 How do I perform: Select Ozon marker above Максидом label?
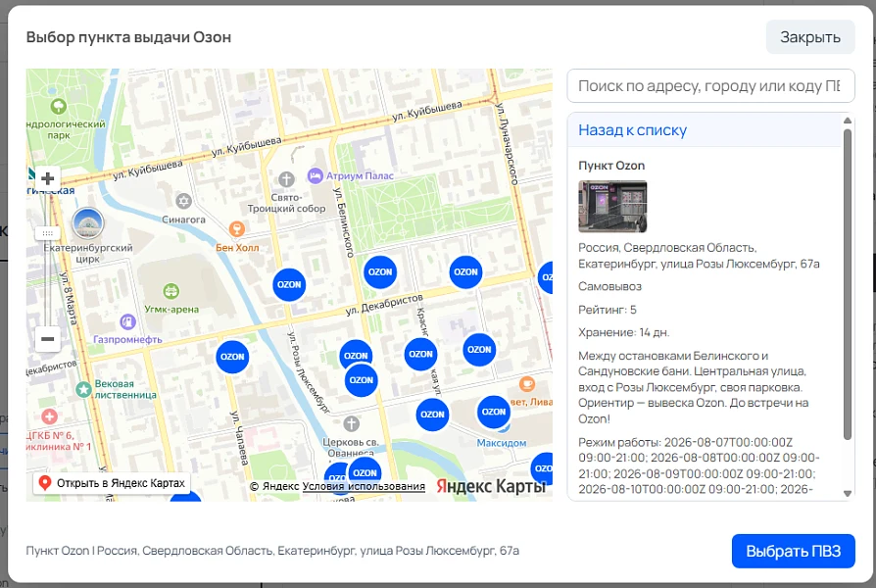click(494, 412)
